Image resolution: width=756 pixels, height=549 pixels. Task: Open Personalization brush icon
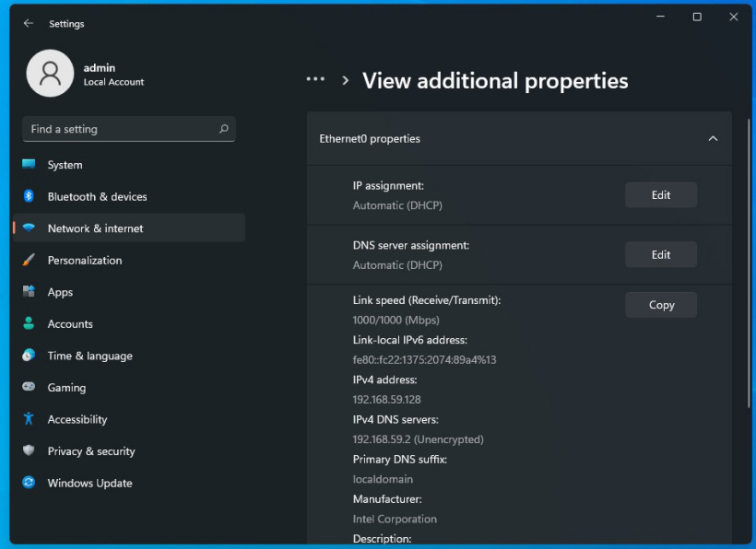pos(30,260)
